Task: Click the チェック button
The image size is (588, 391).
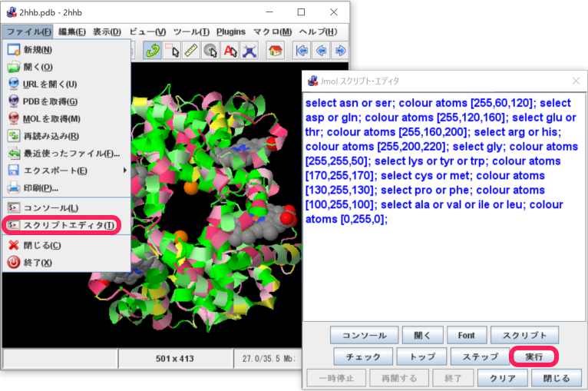Action: (363, 356)
